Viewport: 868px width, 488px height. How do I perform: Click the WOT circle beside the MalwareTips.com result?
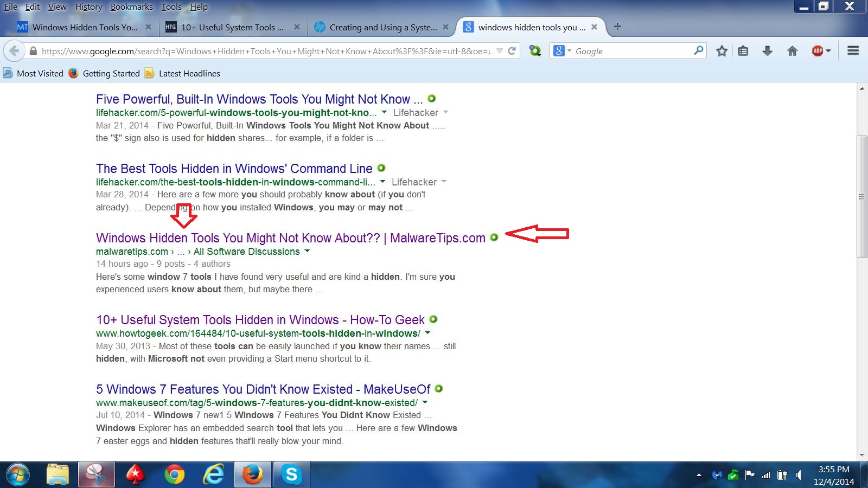(494, 237)
